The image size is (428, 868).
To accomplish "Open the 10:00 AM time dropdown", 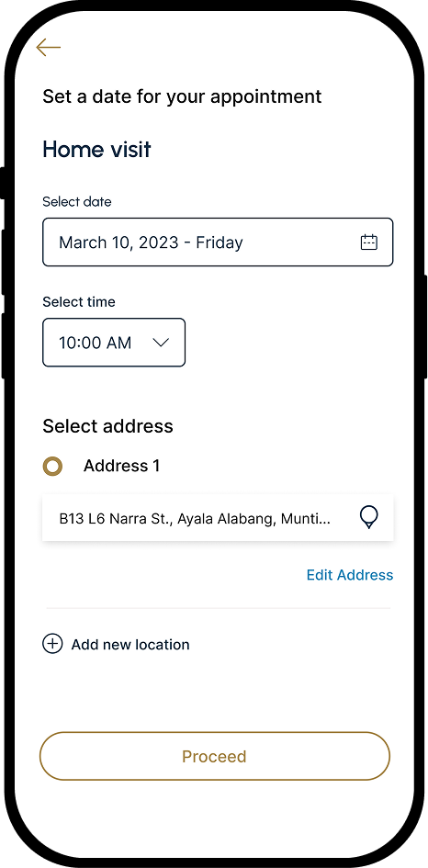I will [x=114, y=342].
